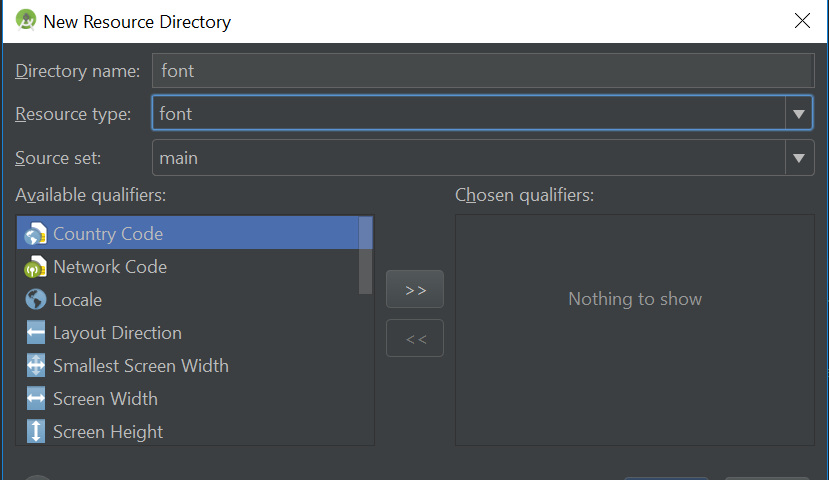The width and height of the screenshot is (829, 480).
Task: Click the Directory name input field
Action: click(x=483, y=70)
